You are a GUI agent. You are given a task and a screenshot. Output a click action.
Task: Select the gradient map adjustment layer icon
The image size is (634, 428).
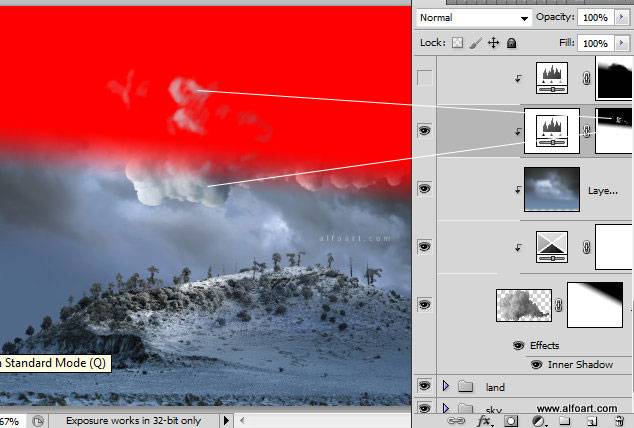coord(552,247)
